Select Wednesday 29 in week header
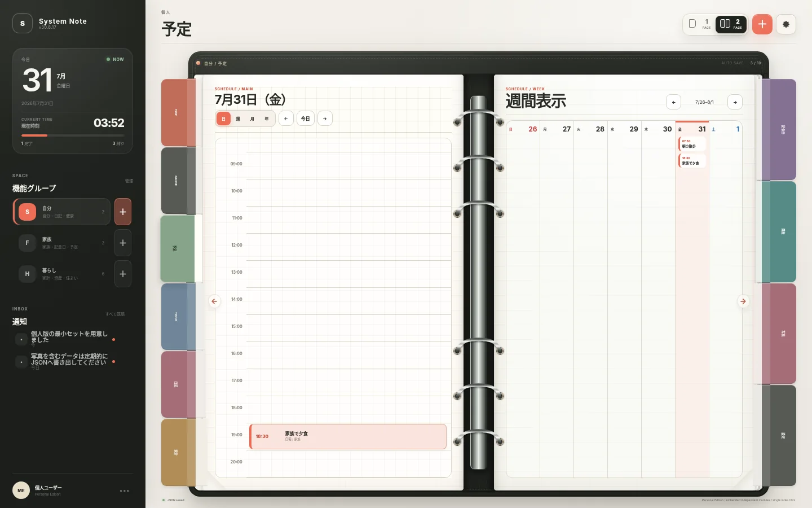812x508 pixels. 625,129
